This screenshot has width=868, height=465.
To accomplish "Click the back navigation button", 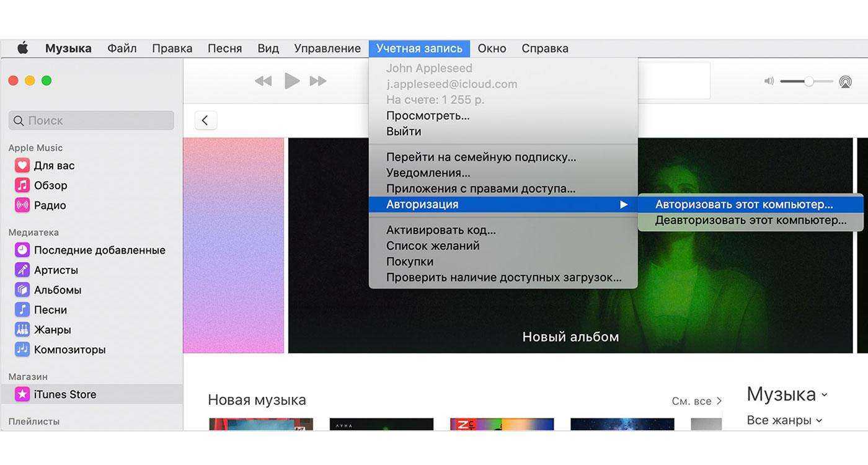I will tap(206, 120).
